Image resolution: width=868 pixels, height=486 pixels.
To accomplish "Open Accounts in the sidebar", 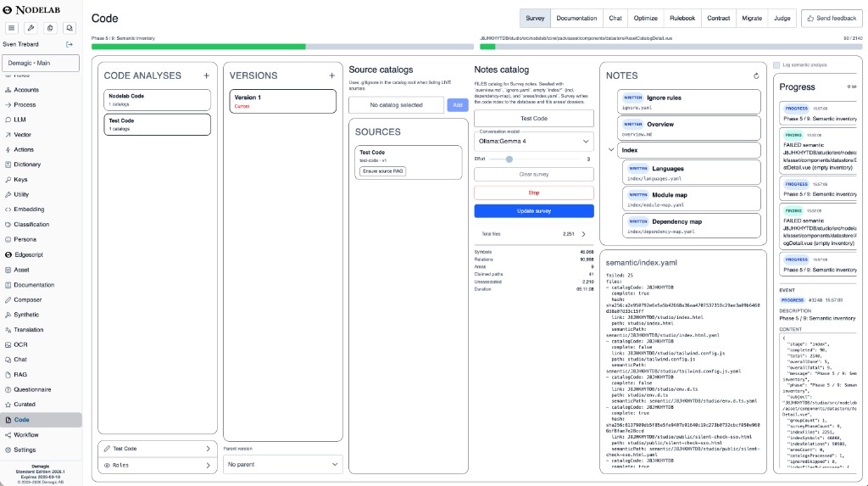I will (41, 90).
